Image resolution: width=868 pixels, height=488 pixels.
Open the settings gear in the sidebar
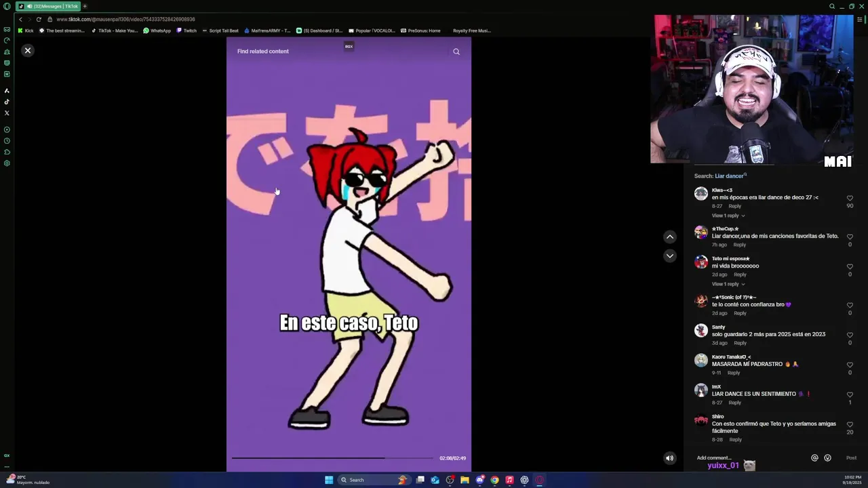[x=7, y=163]
